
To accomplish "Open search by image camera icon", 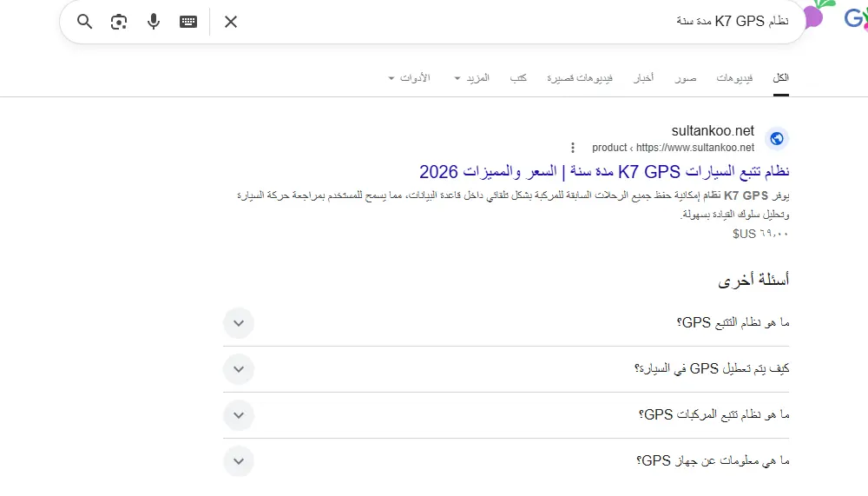I will [118, 22].
